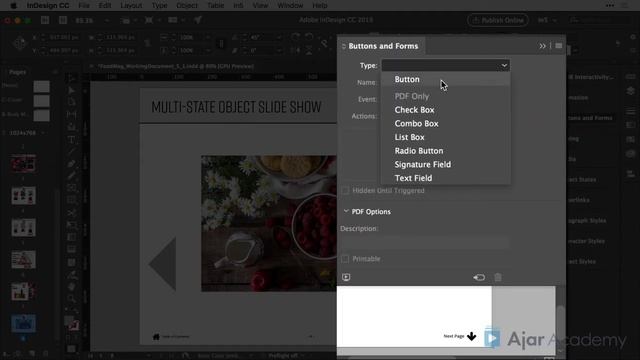Open the Apple menu
The image size is (640, 360).
pyautogui.click(x=13, y=5)
